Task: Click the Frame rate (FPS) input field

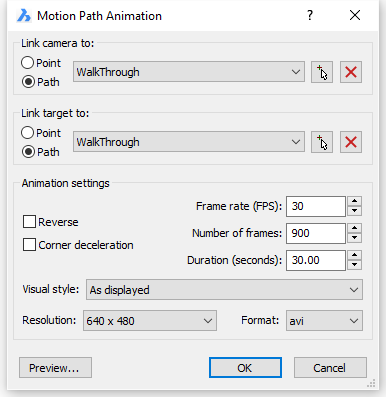Action: [316, 206]
